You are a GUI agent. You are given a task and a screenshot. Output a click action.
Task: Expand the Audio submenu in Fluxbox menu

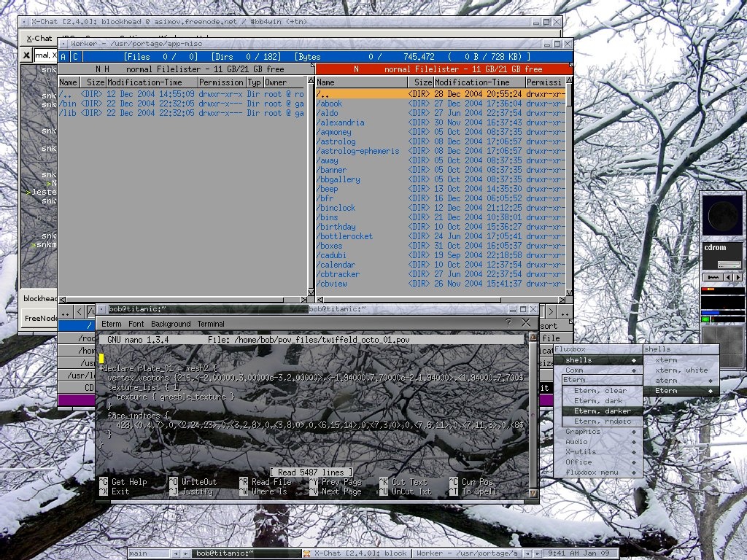click(598, 441)
